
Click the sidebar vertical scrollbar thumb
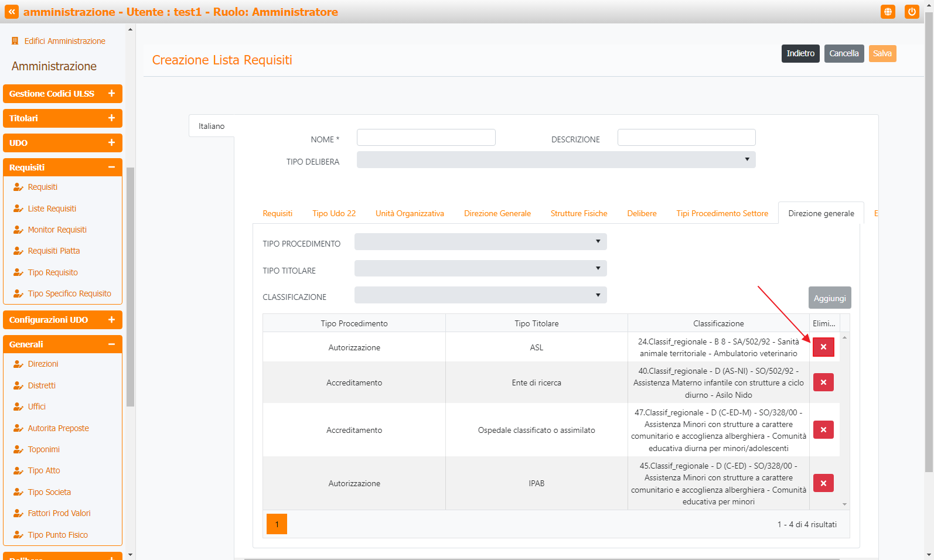(130, 287)
